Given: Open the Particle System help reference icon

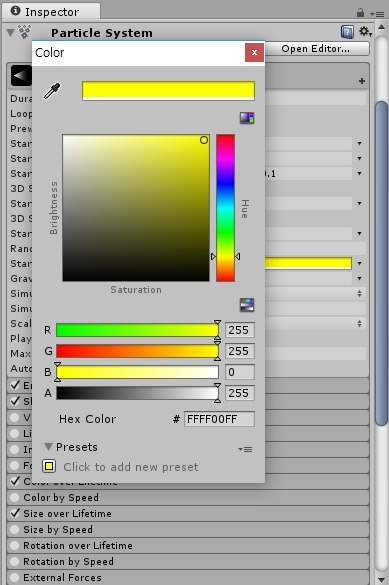Looking at the screenshot, I should coord(347,32).
